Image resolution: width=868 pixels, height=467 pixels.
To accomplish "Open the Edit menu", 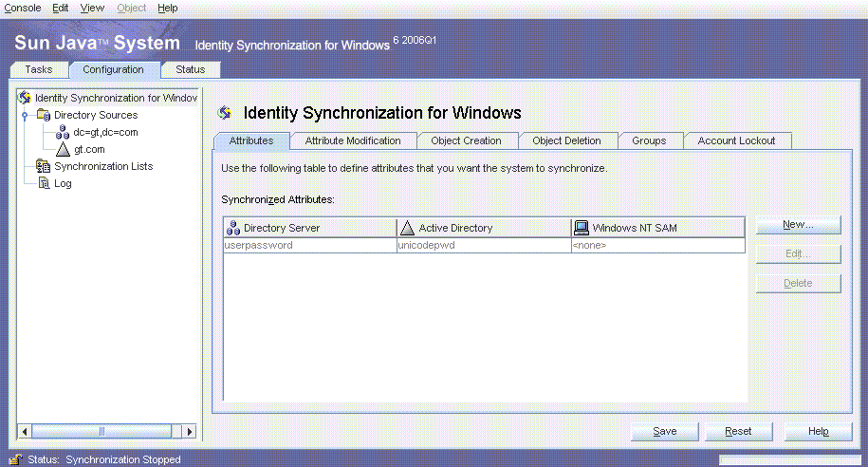I will click(61, 8).
